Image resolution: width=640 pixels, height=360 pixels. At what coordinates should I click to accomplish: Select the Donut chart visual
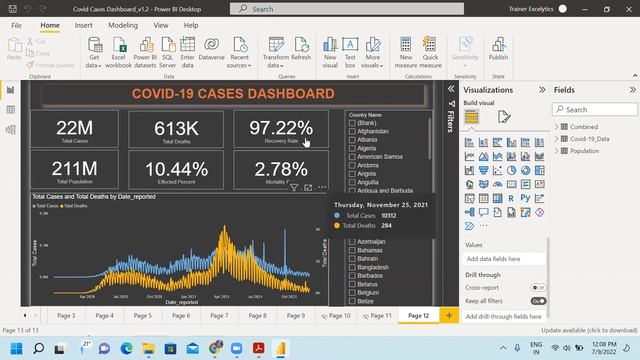pos(526,170)
